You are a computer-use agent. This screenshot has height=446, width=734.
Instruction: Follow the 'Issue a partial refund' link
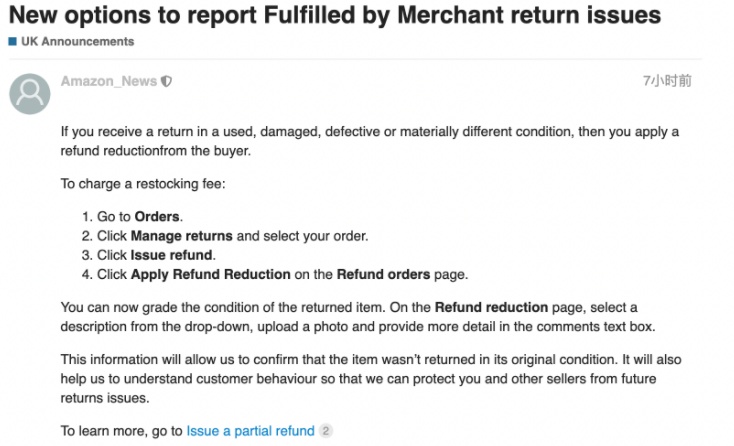(x=250, y=431)
